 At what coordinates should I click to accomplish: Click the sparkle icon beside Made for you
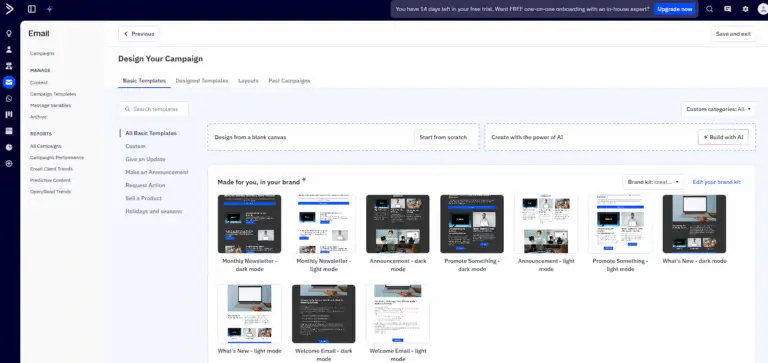pos(304,180)
